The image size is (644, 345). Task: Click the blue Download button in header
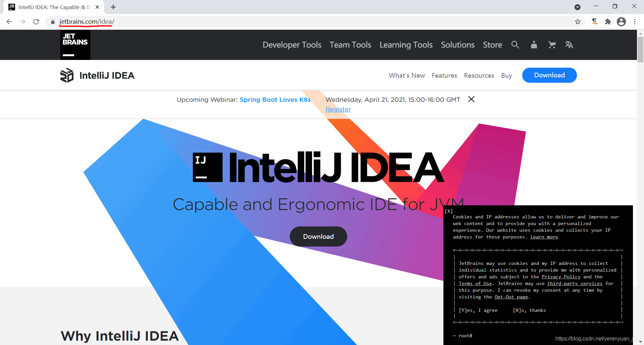(x=549, y=75)
